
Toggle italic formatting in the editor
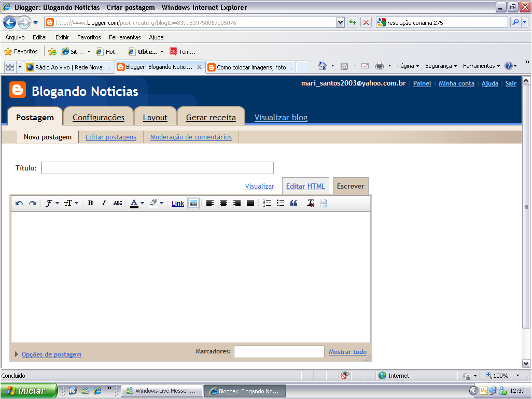[103, 203]
